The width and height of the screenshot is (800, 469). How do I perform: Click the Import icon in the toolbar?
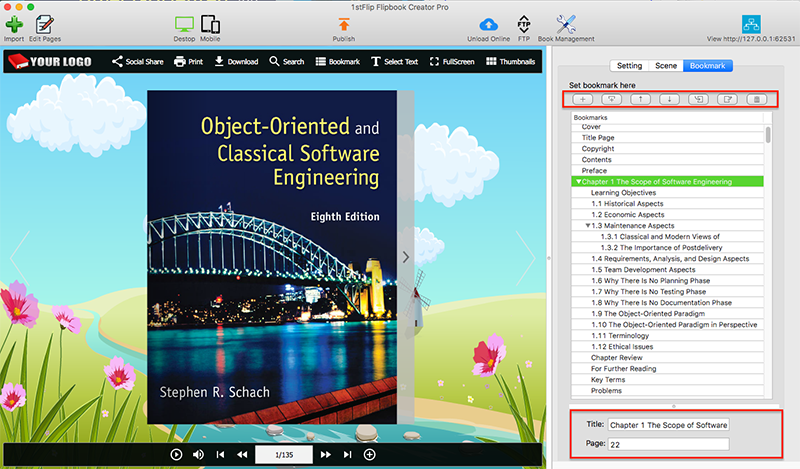pos(14,24)
